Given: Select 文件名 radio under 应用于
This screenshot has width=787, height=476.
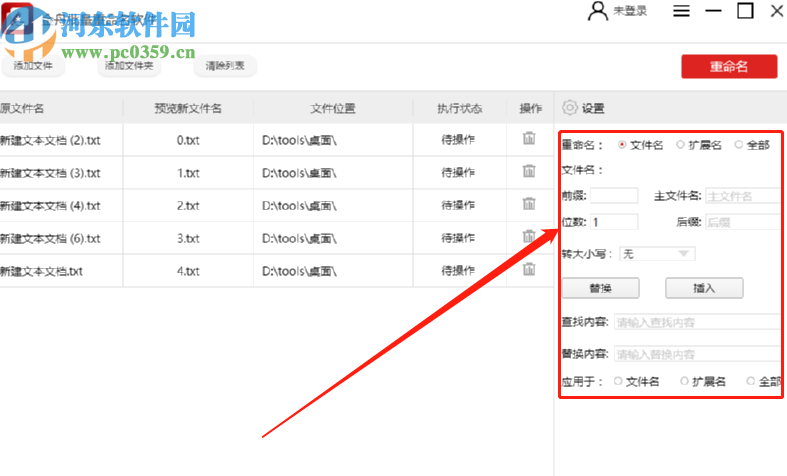Looking at the screenshot, I should click(x=618, y=381).
